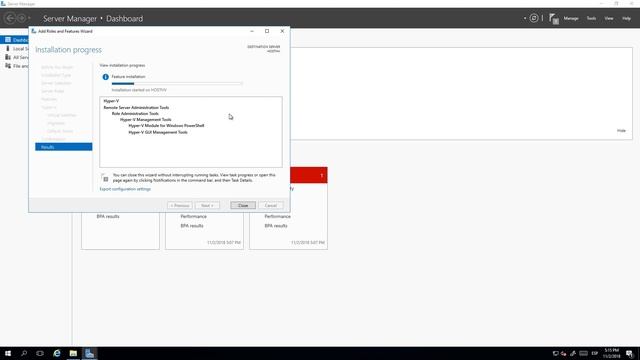Click the taskbar clock showing 5:15 PM
Viewport: 640px width, 360px height.
(x=611, y=353)
